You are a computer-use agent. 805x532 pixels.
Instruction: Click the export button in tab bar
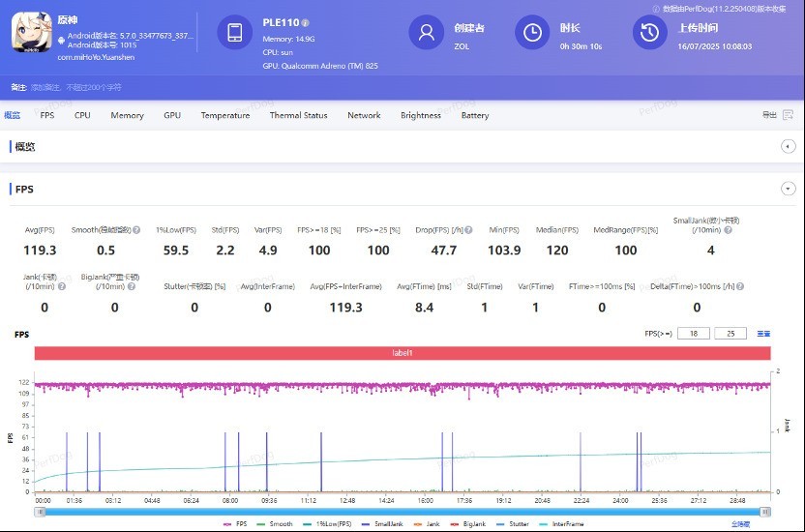pyautogui.click(x=768, y=115)
